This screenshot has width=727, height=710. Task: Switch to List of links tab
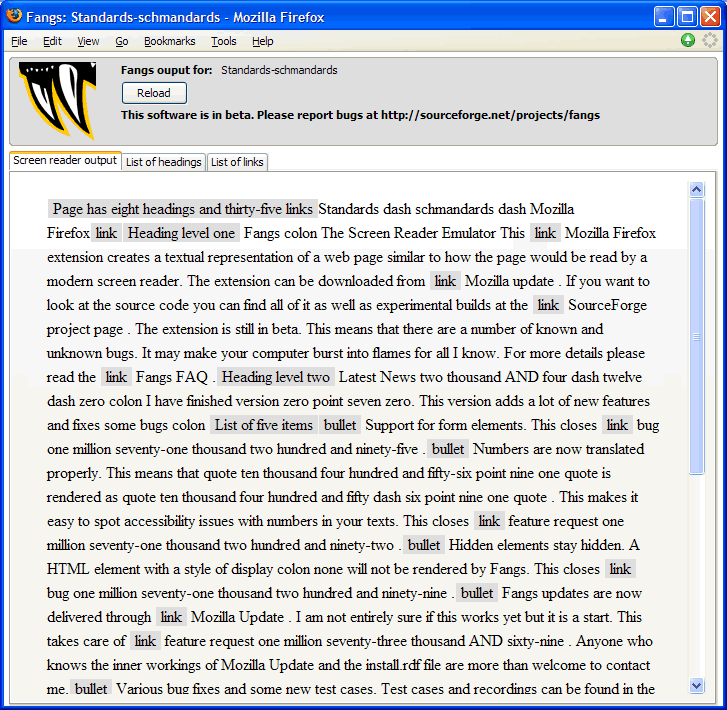tap(237, 162)
